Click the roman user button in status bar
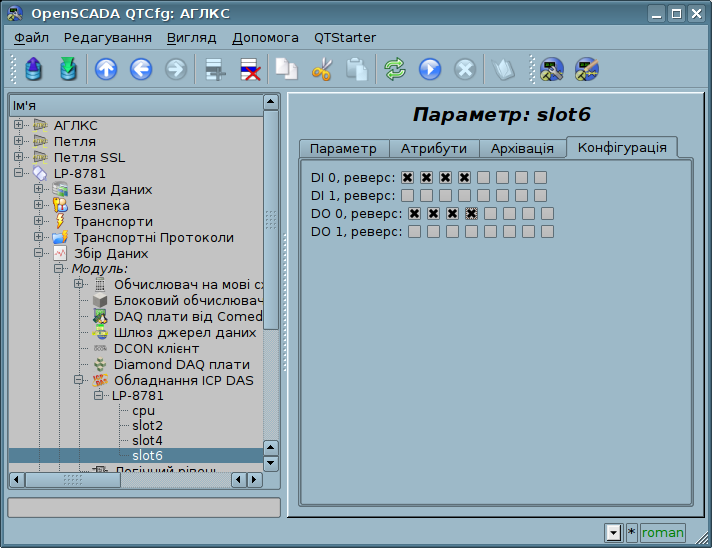The height and width of the screenshot is (548, 712). (663, 533)
